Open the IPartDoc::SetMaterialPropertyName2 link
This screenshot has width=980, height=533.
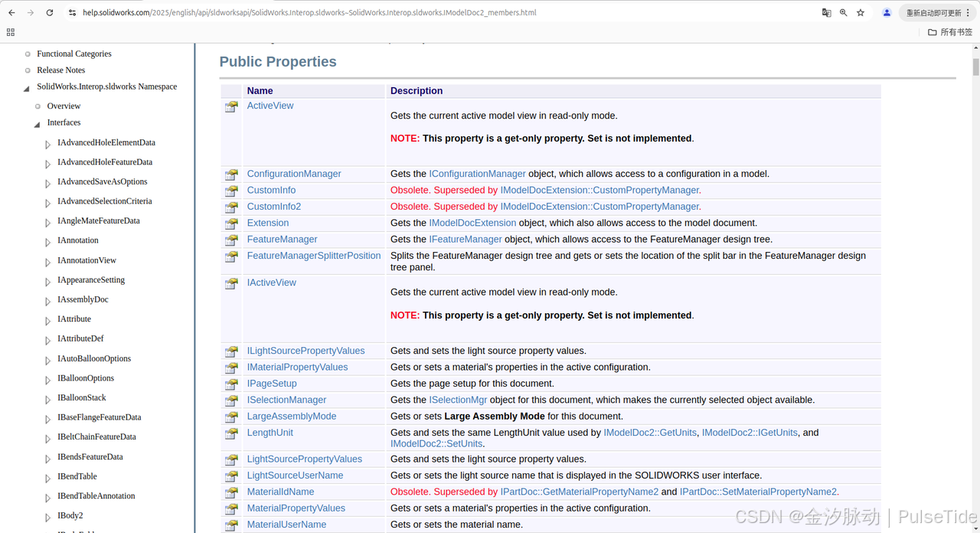(759, 492)
